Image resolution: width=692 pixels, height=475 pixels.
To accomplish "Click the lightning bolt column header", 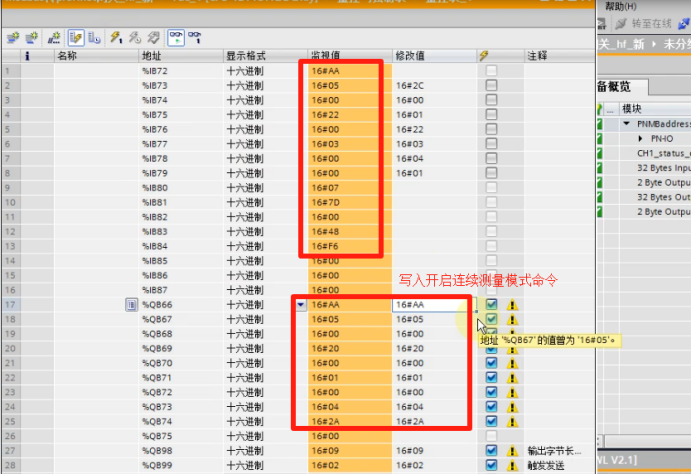I will [484, 56].
